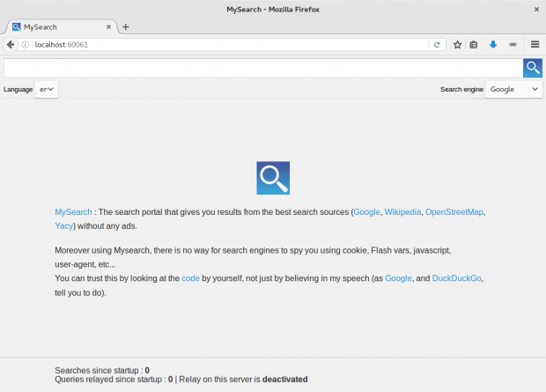546x392 pixels.
Task: Follow the MySearch link in the description
Action: 73,211
